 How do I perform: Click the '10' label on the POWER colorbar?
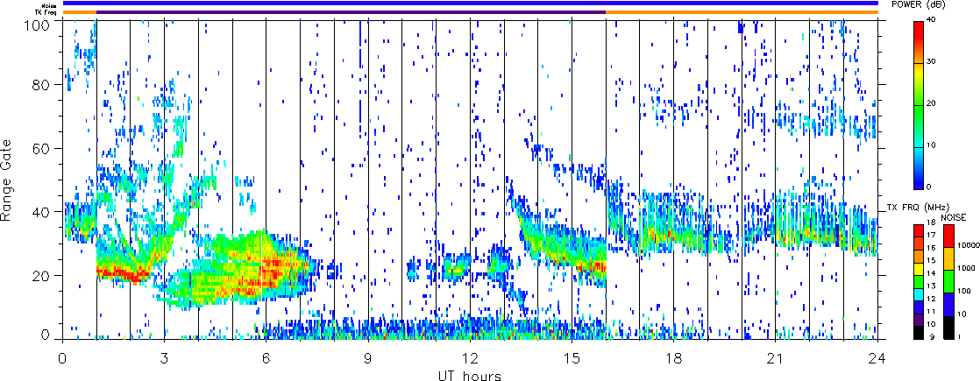tap(931, 145)
